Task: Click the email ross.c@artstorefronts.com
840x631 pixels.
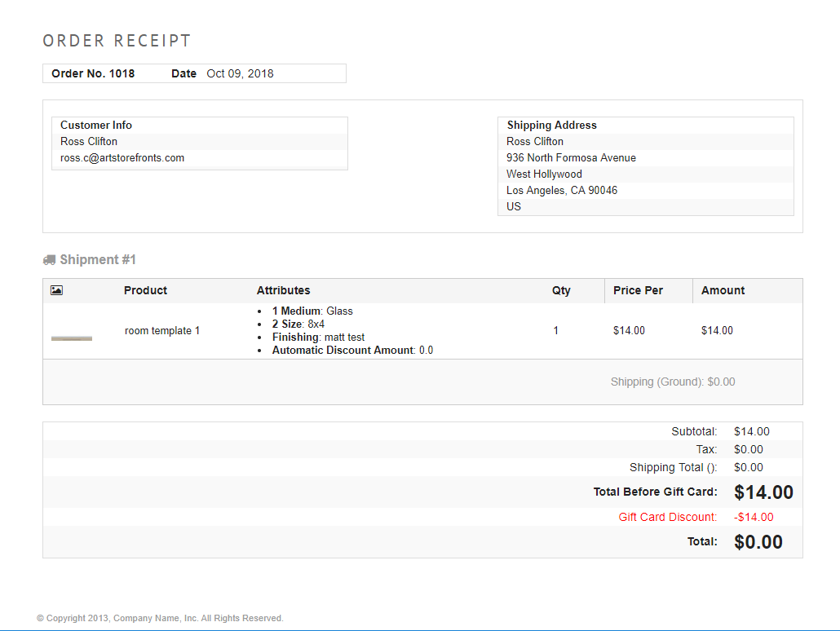Action: tap(122, 158)
